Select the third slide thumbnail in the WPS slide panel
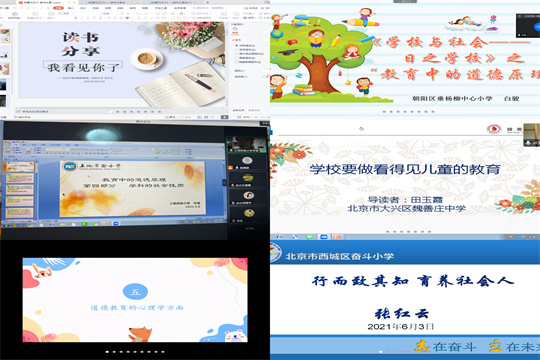Screen dimensions: 540x360 (4, 69)
